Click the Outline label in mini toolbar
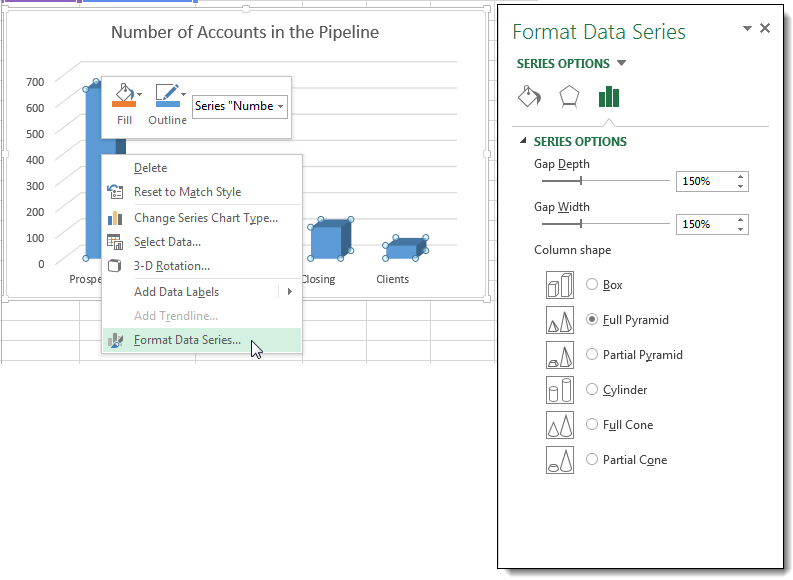793x580 pixels. pyautogui.click(x=167, y=120)
